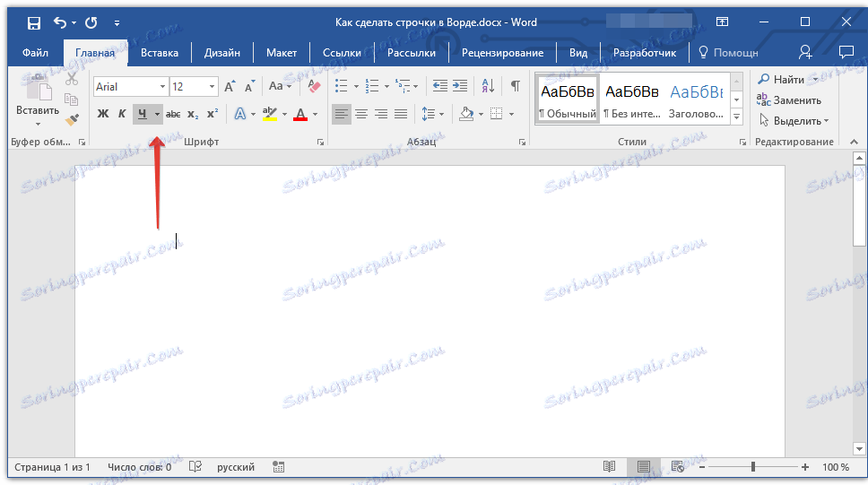Expand the styles gallery list
Viewport: 868px width, 485px height.
tap(737, 117)
